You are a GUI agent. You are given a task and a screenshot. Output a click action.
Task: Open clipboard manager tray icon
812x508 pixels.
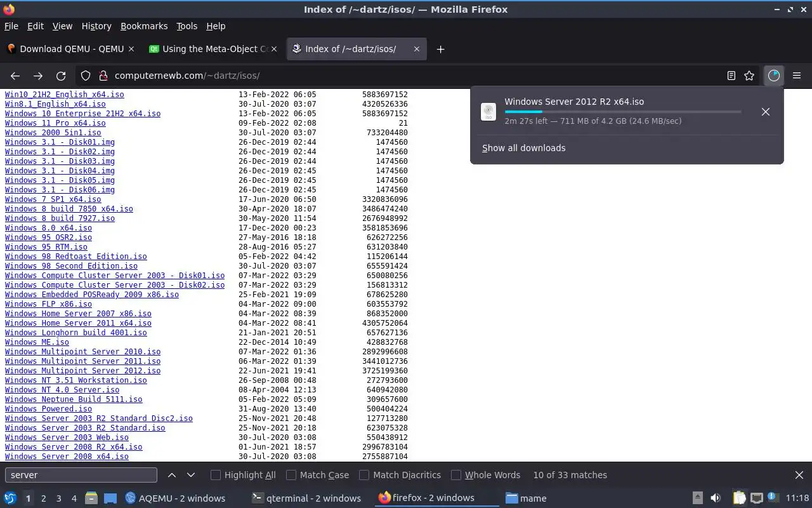pos(739,498)
